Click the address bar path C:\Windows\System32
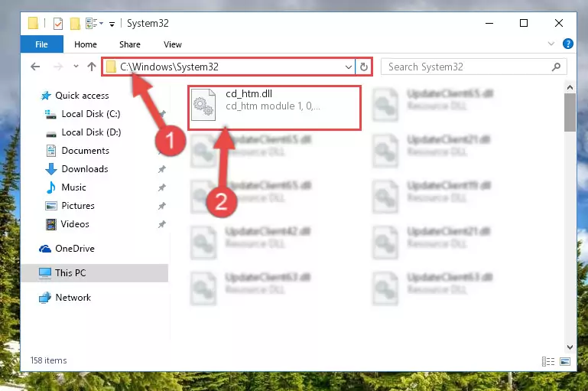Image resolution: width=588 pixels, height=391 pixels. (169, 67)
